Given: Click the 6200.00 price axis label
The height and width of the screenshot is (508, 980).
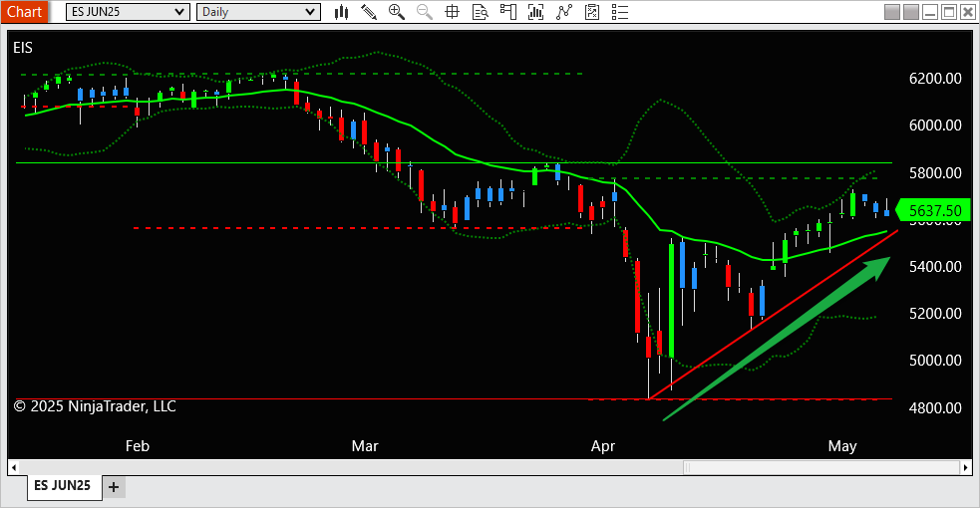Looking at the screenshot, I should 935,78.
